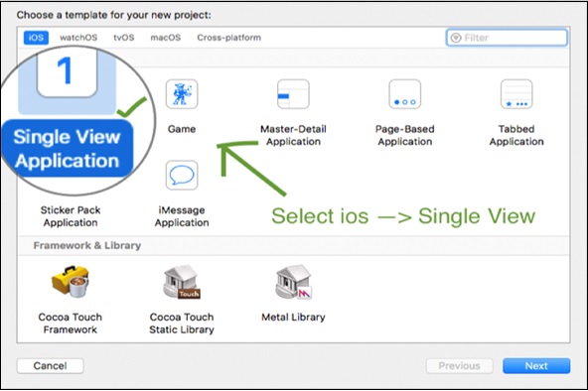Open the tvOS platform tab
Viewport: 588px width, 391px height.
tap(124, 38)
